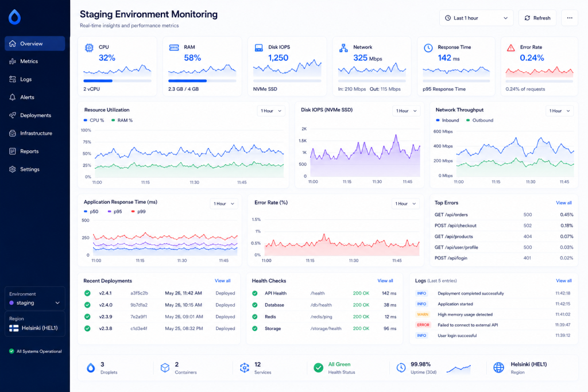Image resolution: width=588 pixels, height=392 pixels.
Task: Click the RAM memory icon
Action: 174,48
